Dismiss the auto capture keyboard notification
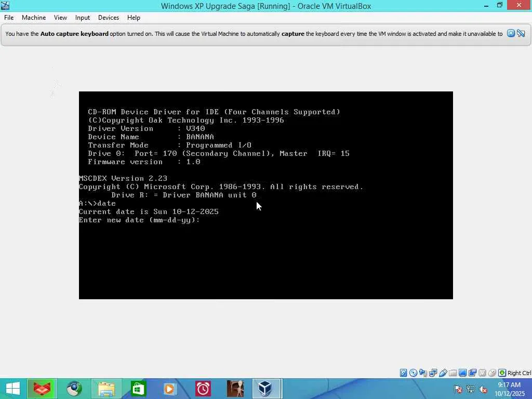The width and height of the screenshot is (532, 399). pos(511,33)
